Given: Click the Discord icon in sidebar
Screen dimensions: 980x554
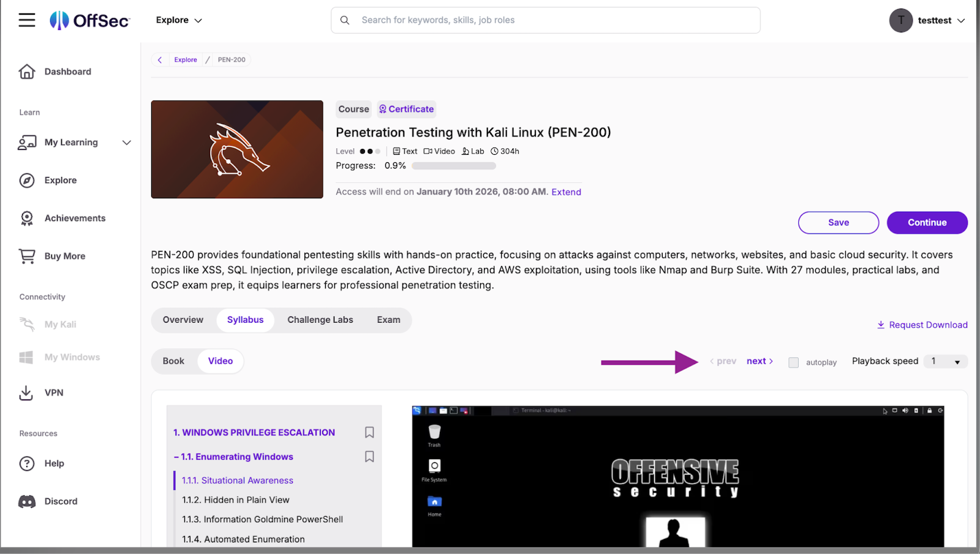Looking at the screenshot, I should click(x=27, y=501).
